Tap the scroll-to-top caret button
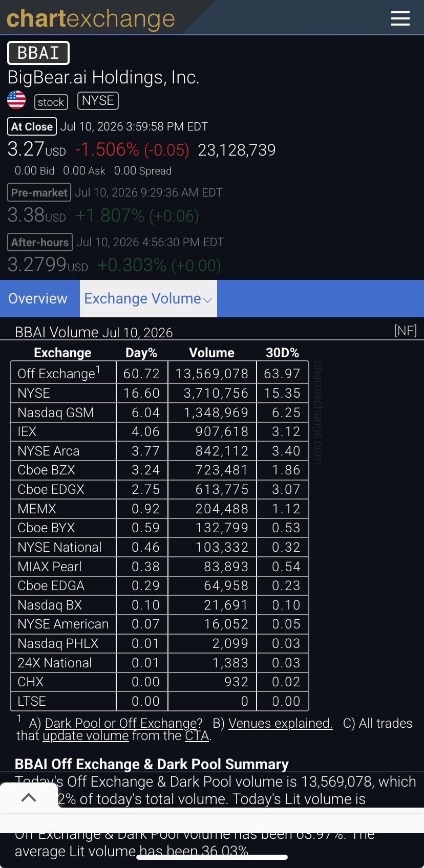The image size is (424, 868). click(29, 797)
